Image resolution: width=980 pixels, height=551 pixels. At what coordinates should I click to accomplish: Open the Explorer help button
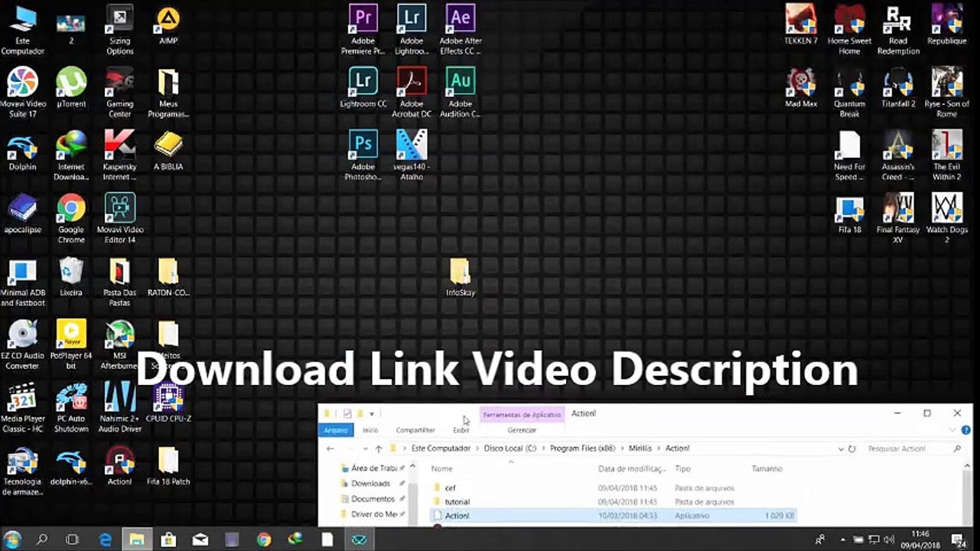click(x=966, y=430)
